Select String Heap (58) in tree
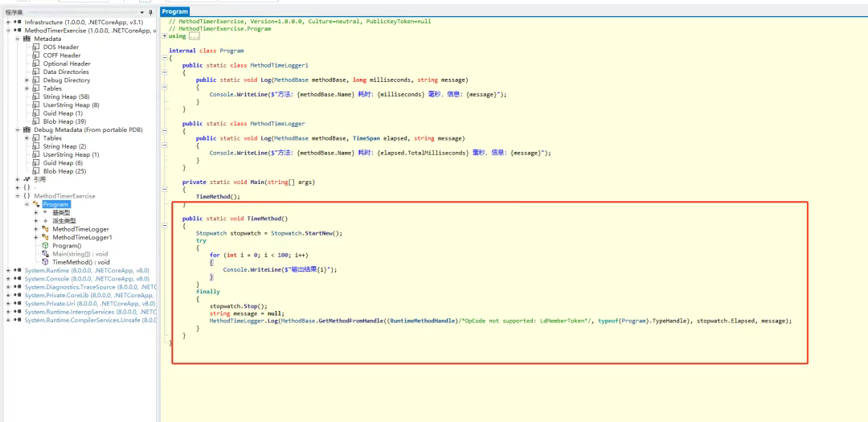 (66, 96)
